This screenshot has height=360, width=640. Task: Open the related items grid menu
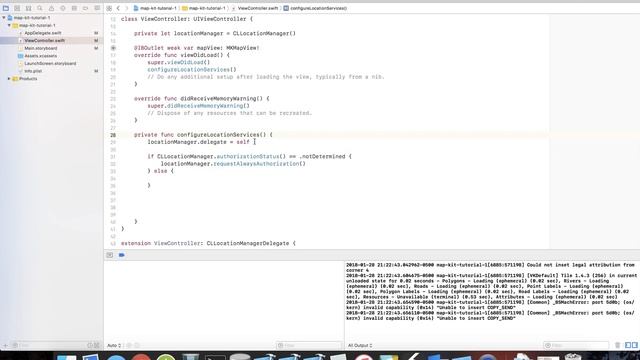click(109, 8)
